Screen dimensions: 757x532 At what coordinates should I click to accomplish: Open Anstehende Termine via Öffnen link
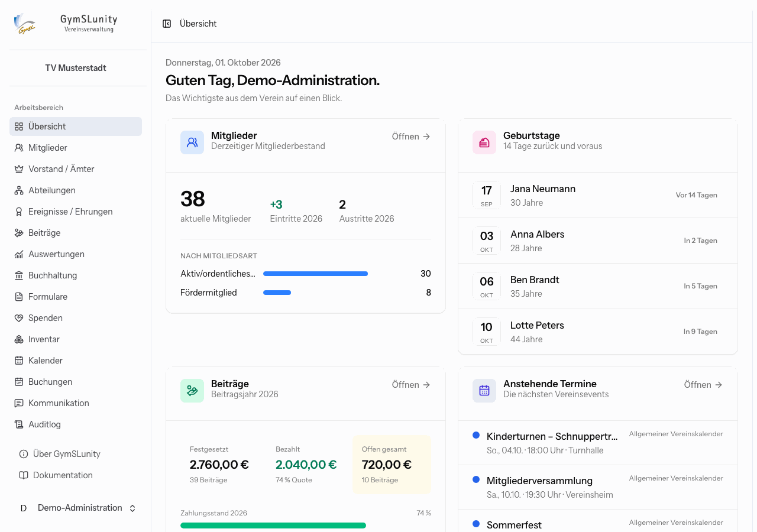click(703, 385)
